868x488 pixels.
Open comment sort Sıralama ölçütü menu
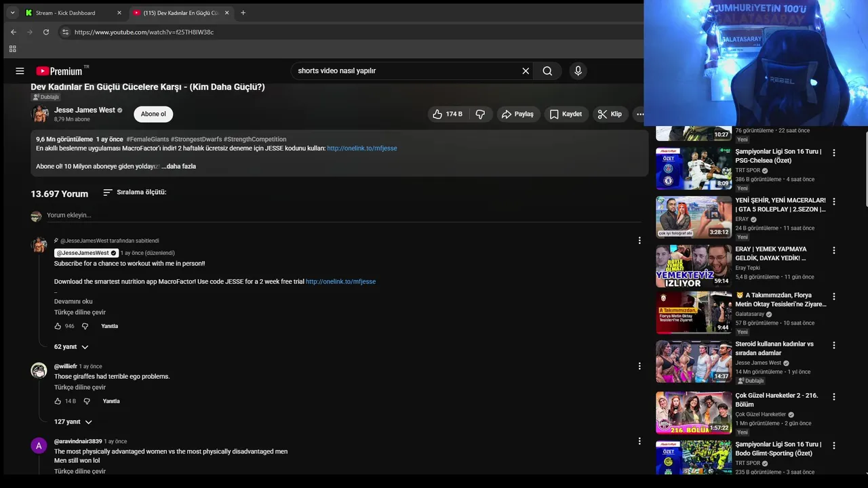(134, 192)
